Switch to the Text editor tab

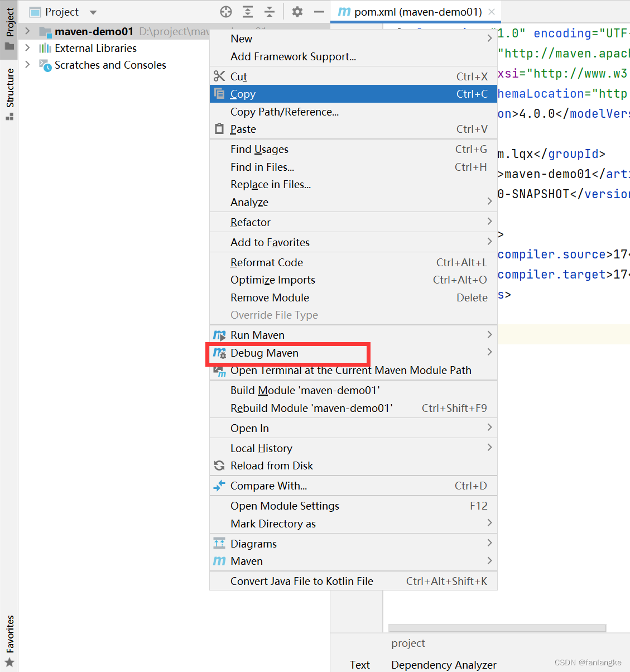[x=360, y=665]
